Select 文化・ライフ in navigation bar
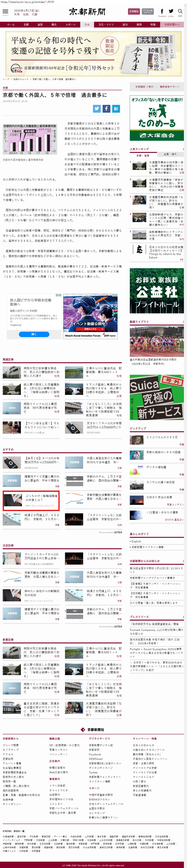 (x=106, y=25)
